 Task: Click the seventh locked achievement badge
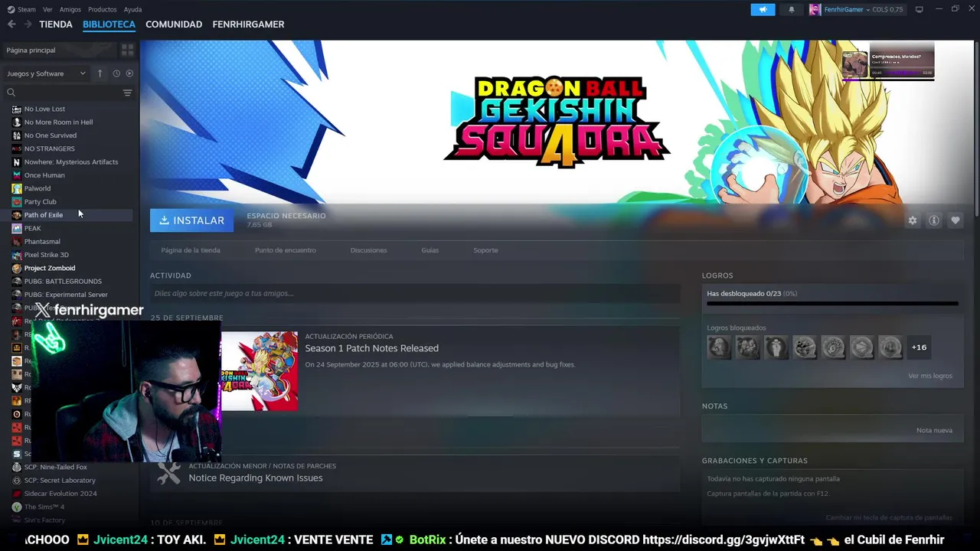(x=890, y=347)
